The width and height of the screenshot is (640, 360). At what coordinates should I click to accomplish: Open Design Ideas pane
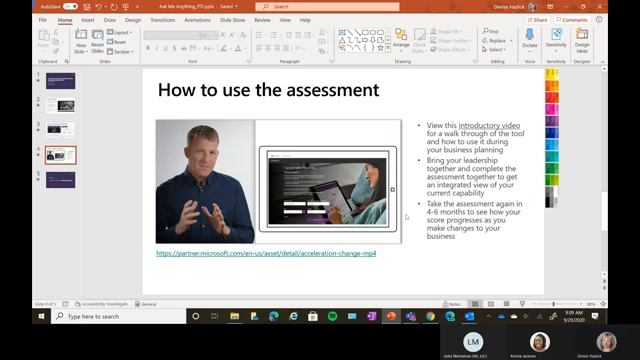[x=582, y=40]
